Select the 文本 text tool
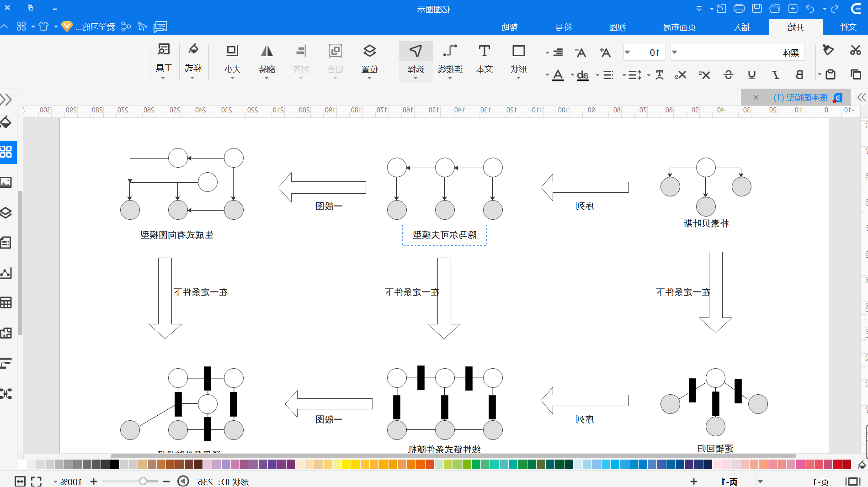The height and width of the screenshot is (487, 868). pos(484,58)
